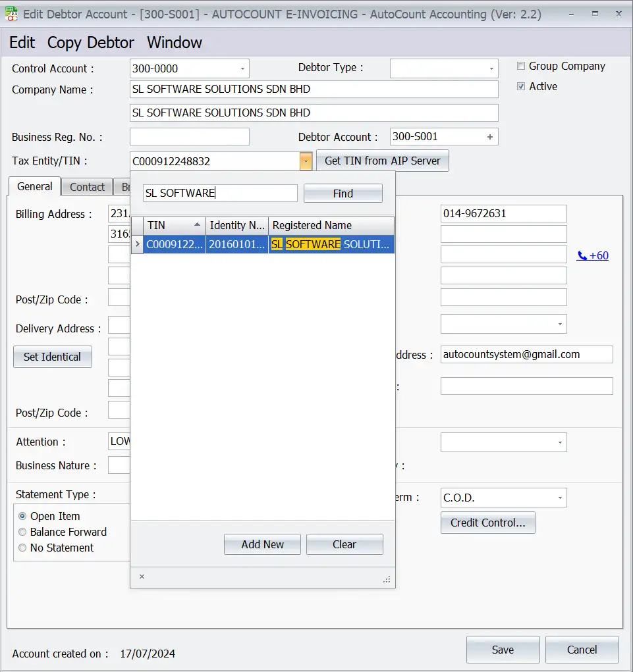Expand the Debtor Type dropdown

coord(491,68)
